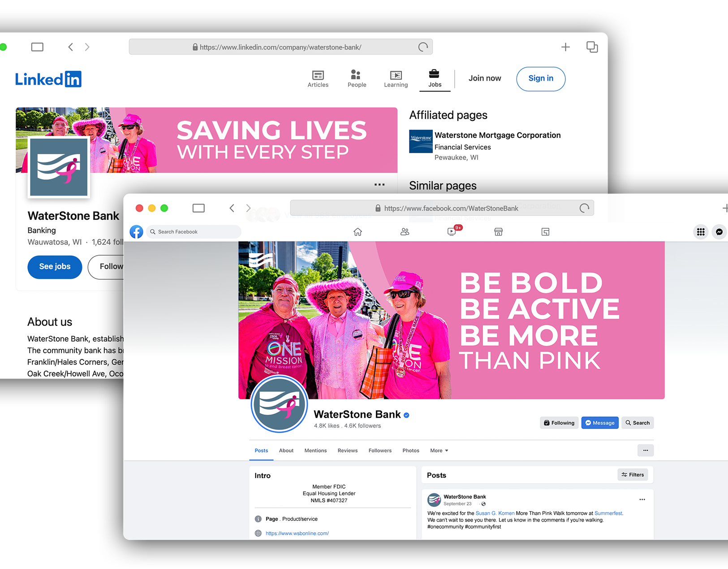
Task: Toggle sidebar in the LinkedIn browser window
Action: pyautogui.click(x=37, y=47)
